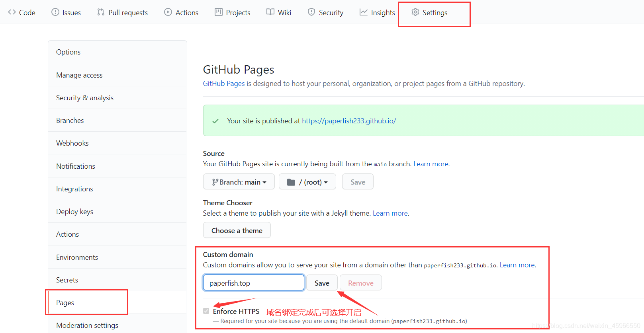
Task: Click the published checkmark icon
Action: click(x=215, y=121)
